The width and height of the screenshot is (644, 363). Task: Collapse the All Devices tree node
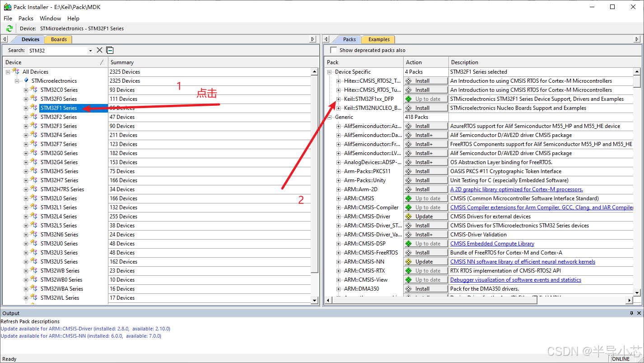(8, 72)
